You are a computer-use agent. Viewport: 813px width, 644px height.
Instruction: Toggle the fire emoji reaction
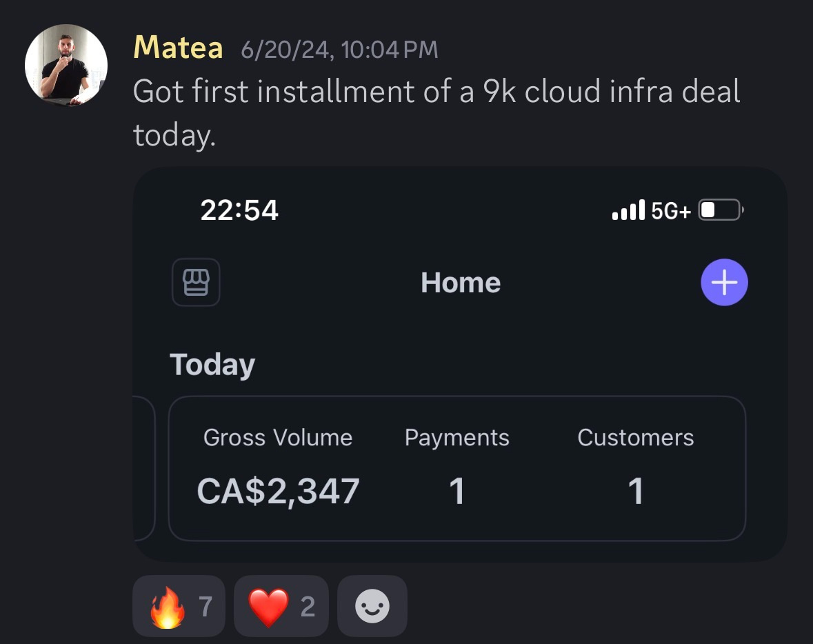click(x=179, y=606)
